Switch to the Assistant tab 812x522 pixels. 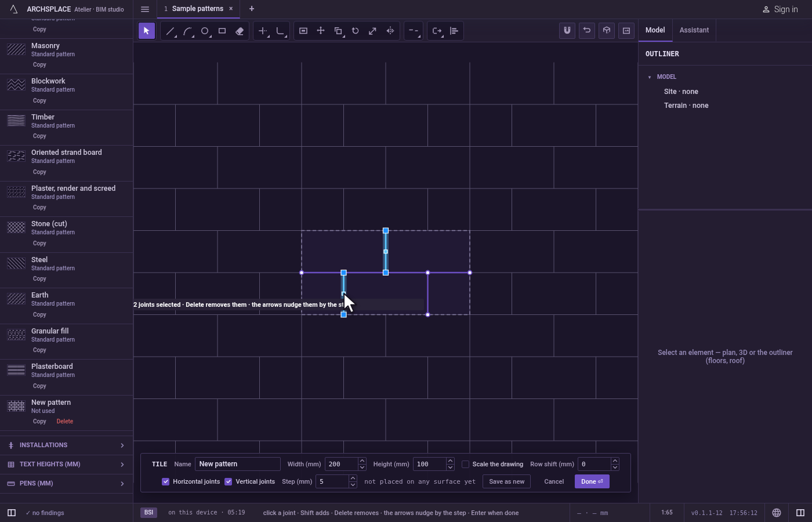(x=694, y=30)
